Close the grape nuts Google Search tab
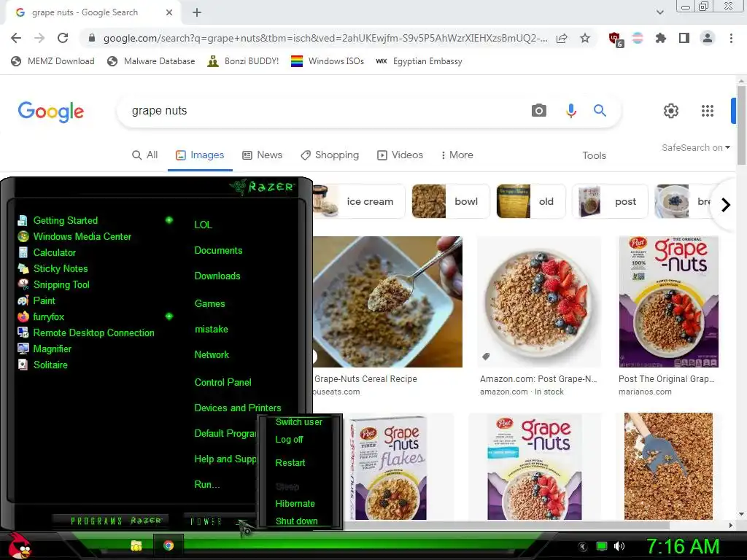 tap(169, 12)
